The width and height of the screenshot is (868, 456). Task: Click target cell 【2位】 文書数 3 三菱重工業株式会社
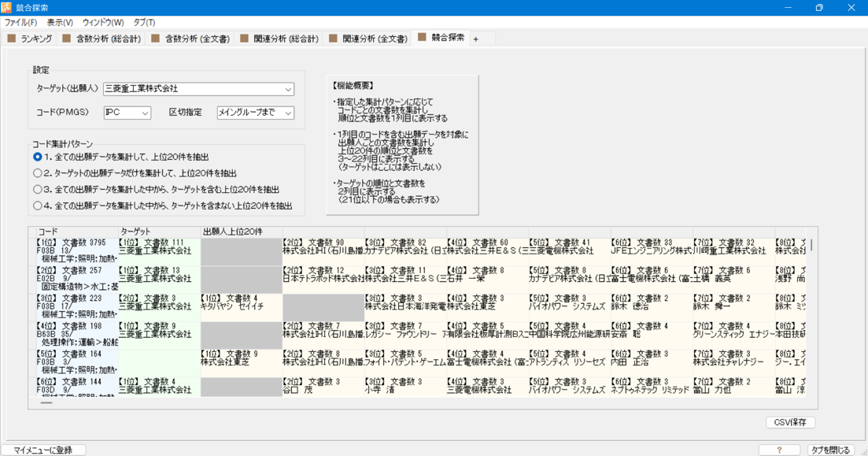pyautogui.click(x=160, y=307)
